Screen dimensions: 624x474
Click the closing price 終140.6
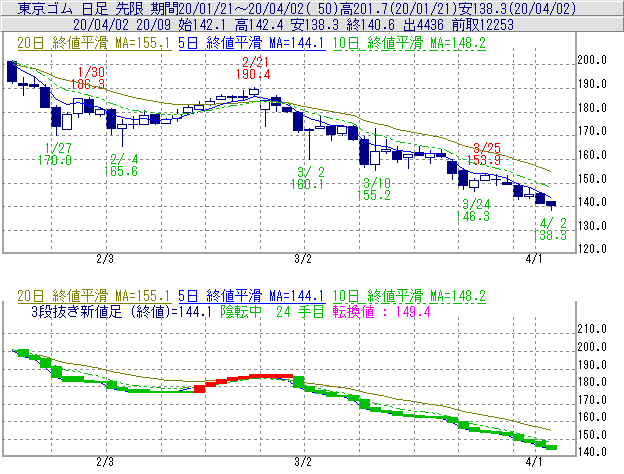click(x=371, y=25)
